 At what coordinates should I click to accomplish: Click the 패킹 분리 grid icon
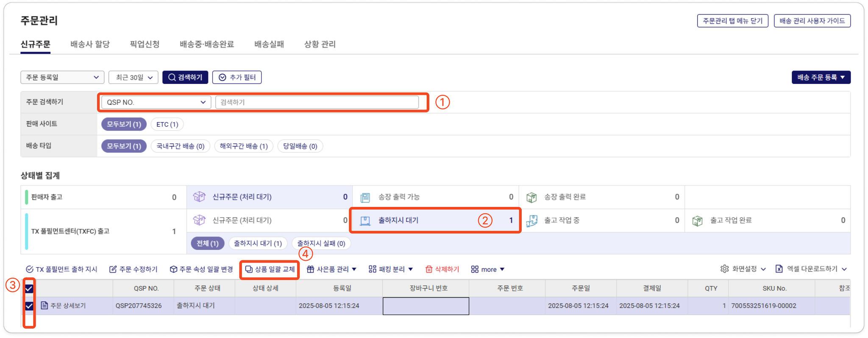pos(373,269)
